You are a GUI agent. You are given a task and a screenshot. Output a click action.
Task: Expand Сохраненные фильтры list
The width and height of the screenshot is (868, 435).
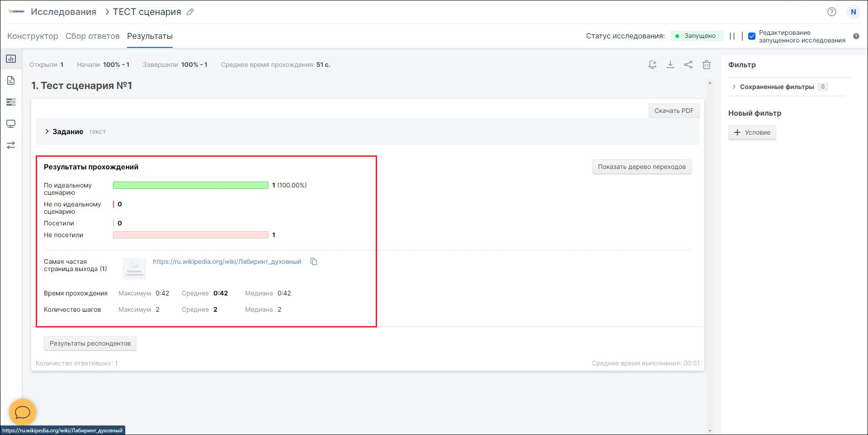(x=776, y=87)
